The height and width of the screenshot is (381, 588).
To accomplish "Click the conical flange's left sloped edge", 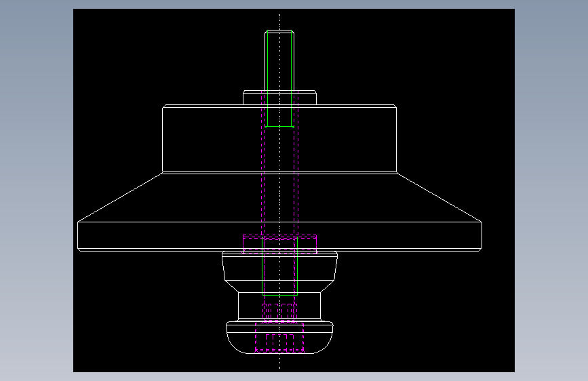I will click(120, 197).
